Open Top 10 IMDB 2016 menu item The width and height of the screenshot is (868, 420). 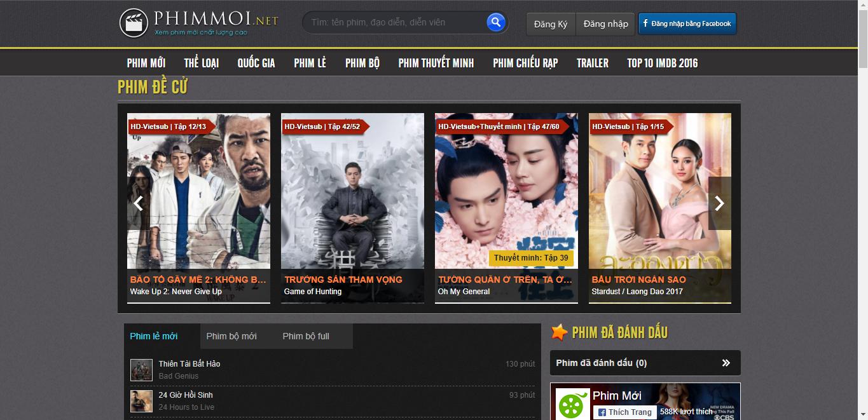663,63
